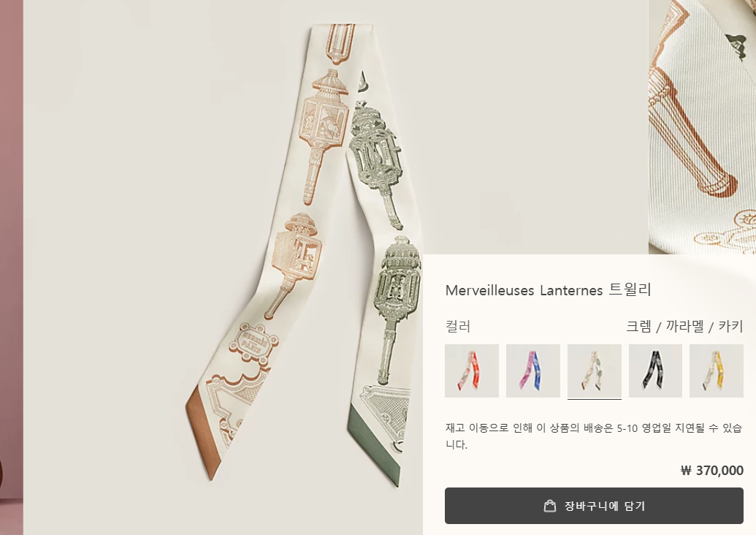Click the 재고 이동 delivery delay notice
The image size is (756, 535).
pos(594,436)
